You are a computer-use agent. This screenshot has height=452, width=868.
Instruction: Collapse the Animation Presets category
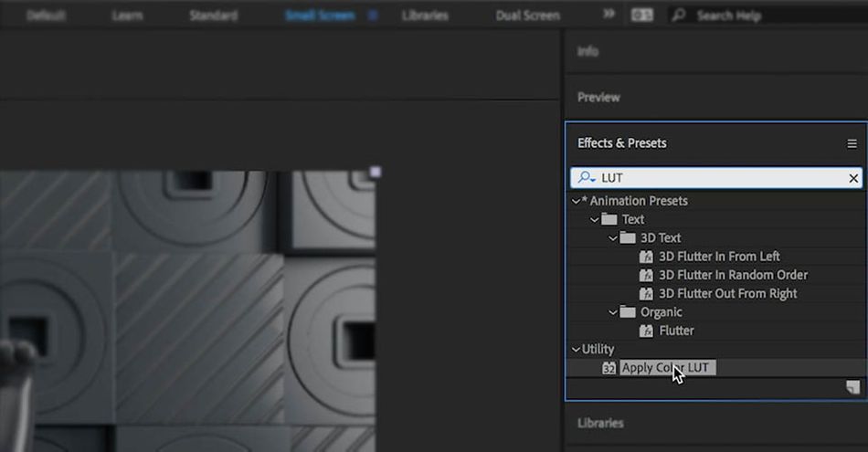pos(576,201)
